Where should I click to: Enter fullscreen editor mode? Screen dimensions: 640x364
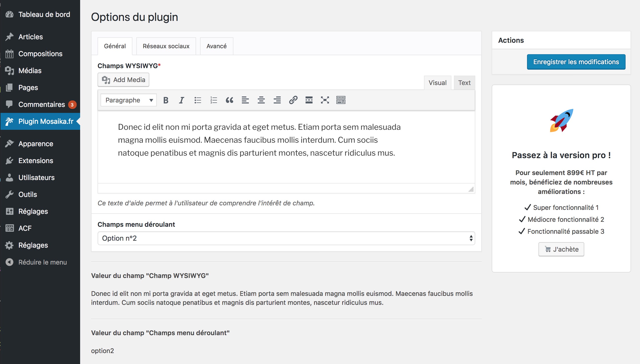tap(325, 100)
